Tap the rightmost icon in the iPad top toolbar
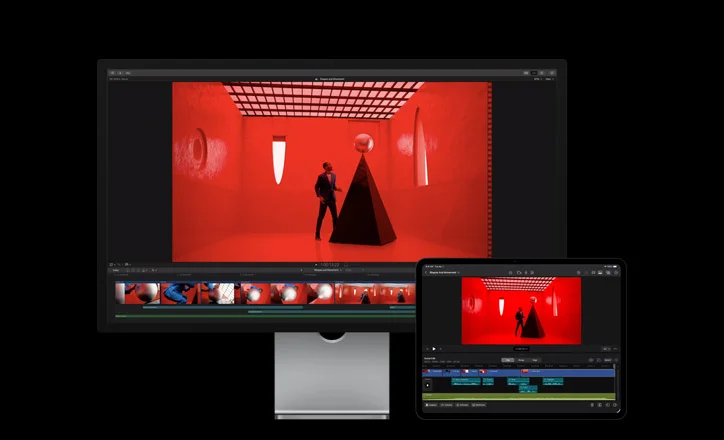Viewport: 724px width, 440px height. [x=616, y=272]
